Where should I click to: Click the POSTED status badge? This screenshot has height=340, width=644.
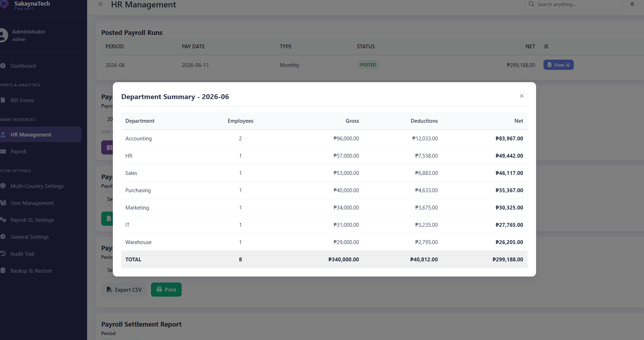point(368,65)
